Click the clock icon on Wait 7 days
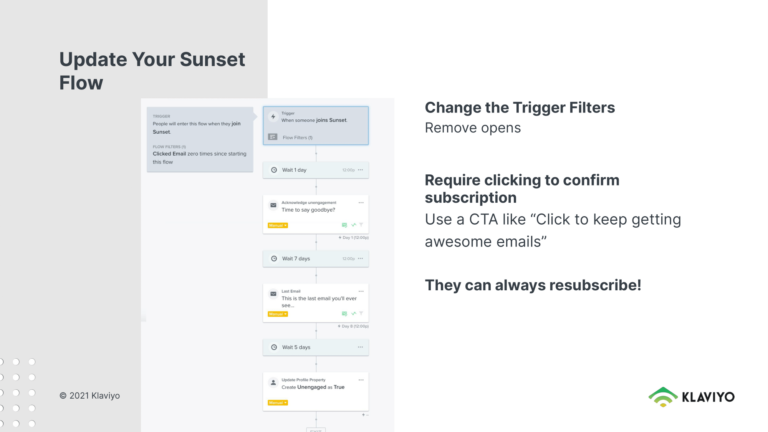 (274, 259)
